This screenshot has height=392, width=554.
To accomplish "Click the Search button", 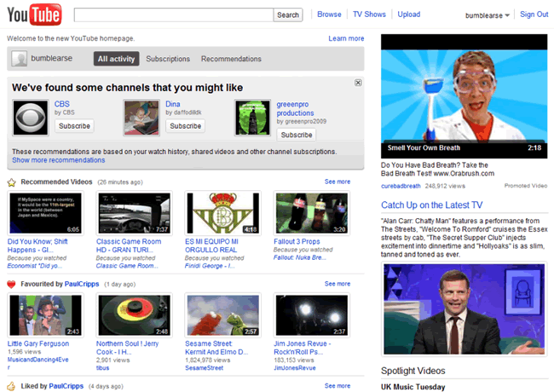I will [x=288, y=14].
